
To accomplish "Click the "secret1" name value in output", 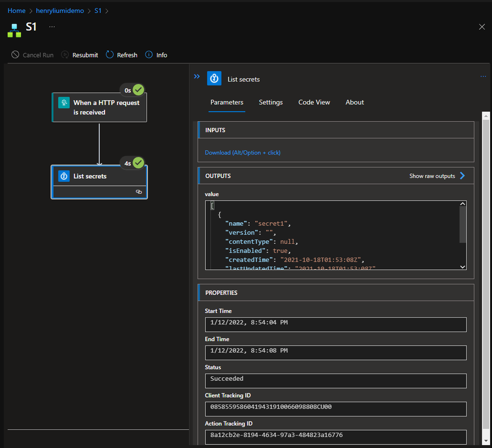I will click(271, 224).
